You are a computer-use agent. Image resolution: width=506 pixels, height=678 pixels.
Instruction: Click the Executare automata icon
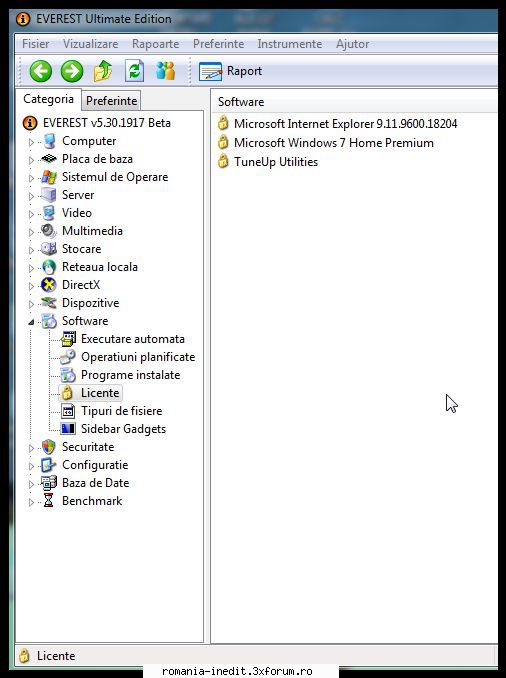click(68, 339)
